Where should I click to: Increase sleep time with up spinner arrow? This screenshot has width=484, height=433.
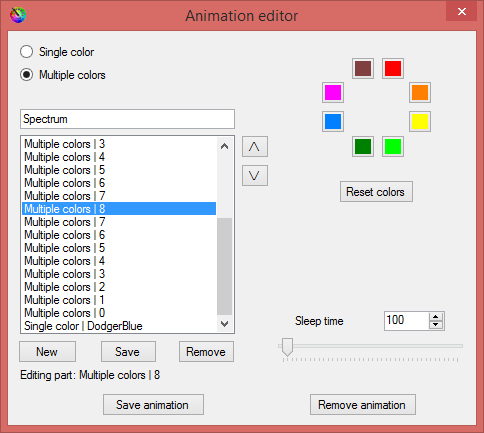(435, 317)
